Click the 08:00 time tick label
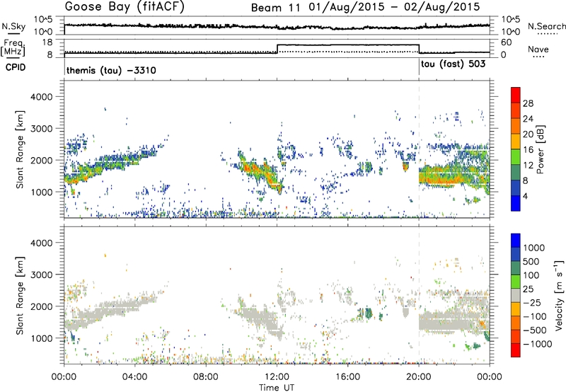Image resolution: width=566 pixels, height=392 pixels. (206, 377)
